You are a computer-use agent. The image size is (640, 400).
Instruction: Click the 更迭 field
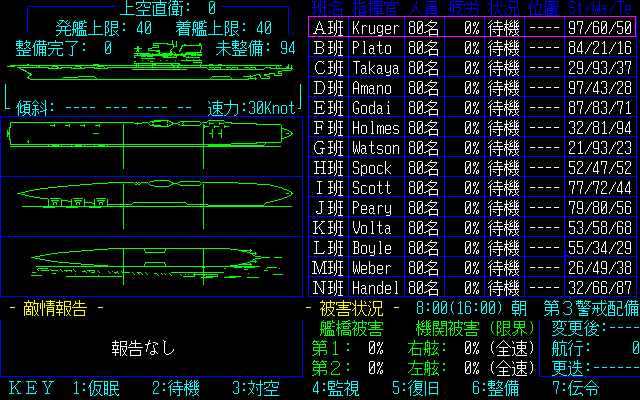(595, 368)
